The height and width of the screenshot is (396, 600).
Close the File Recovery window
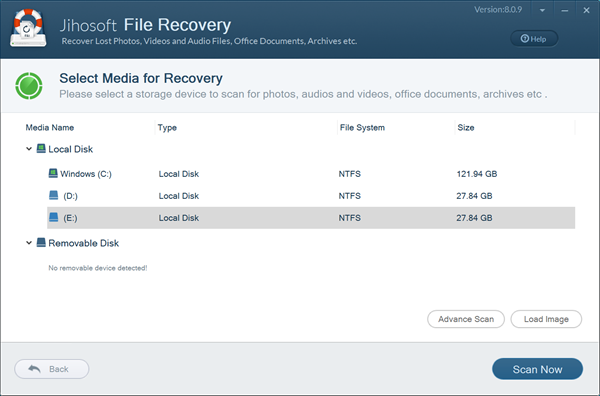(586, 10)
